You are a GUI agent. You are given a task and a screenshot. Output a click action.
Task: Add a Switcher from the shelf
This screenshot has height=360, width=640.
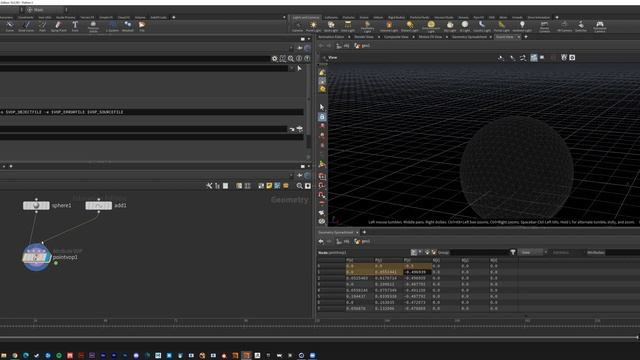[x=581, y=27]
